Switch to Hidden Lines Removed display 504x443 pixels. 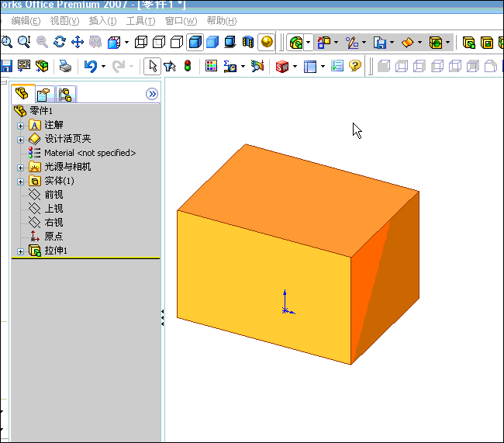pos(177,42)
